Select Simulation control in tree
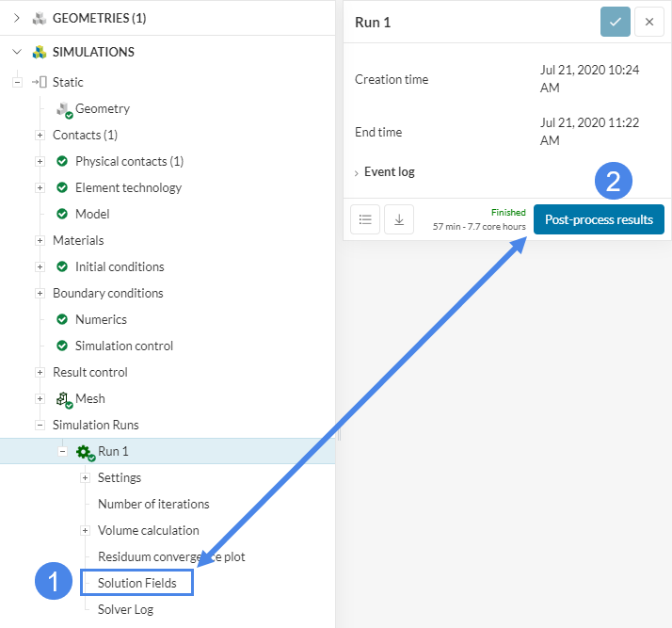 coord(123,346)
